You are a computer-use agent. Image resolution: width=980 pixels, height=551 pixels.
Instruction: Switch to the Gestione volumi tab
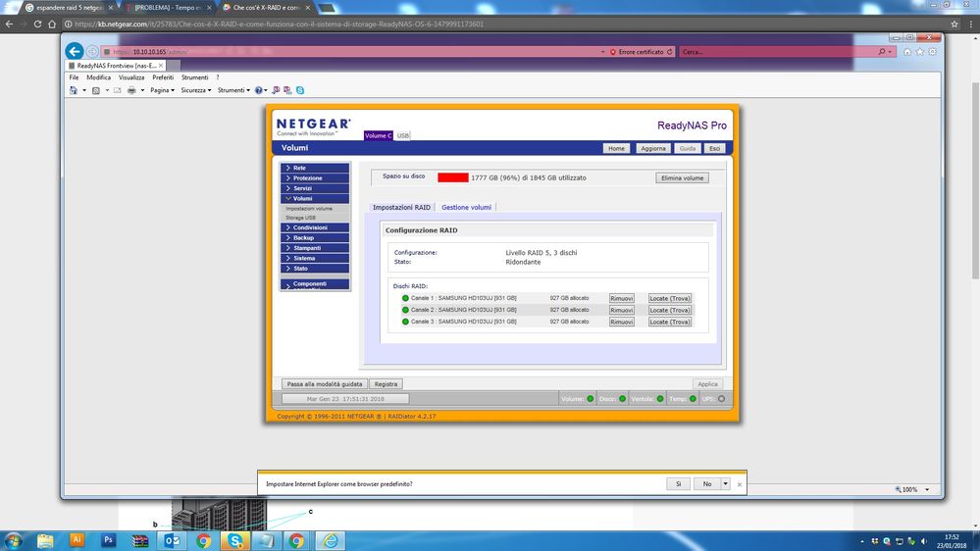(x=466, y=208)
